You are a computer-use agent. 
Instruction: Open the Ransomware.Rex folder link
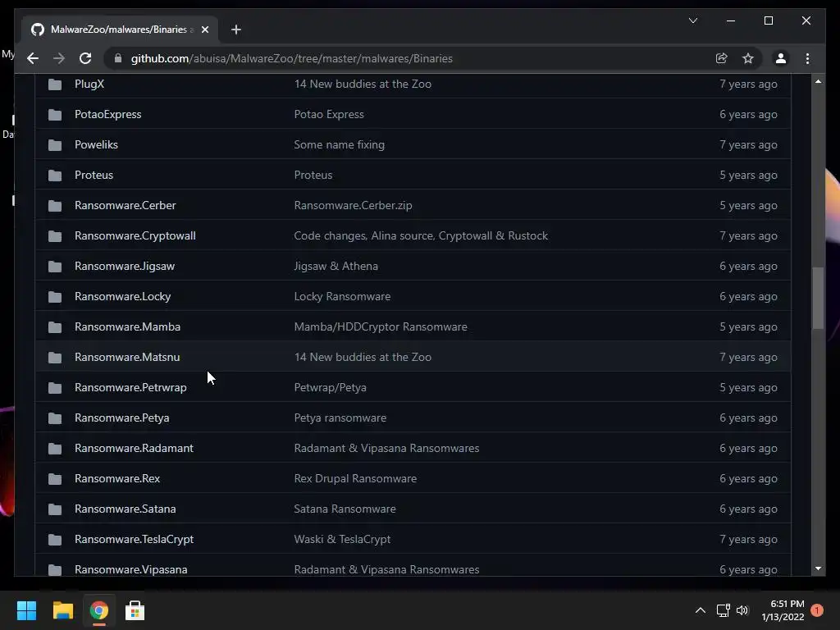117,479
